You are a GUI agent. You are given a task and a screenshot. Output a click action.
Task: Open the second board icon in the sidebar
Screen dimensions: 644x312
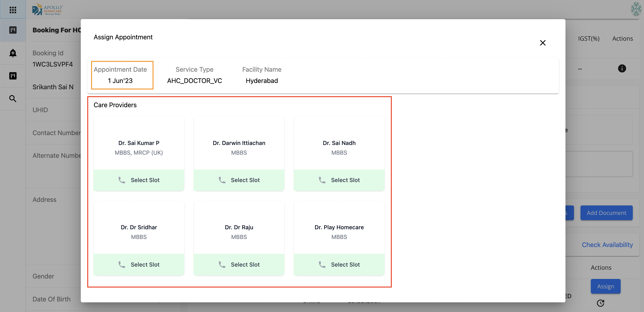click(13, 76)
